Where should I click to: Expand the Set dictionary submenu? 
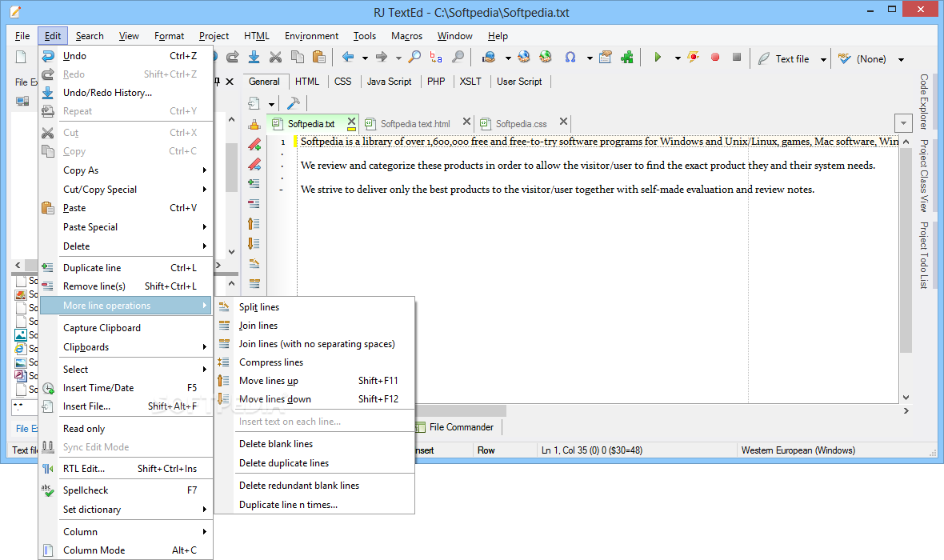pos(126,510)
